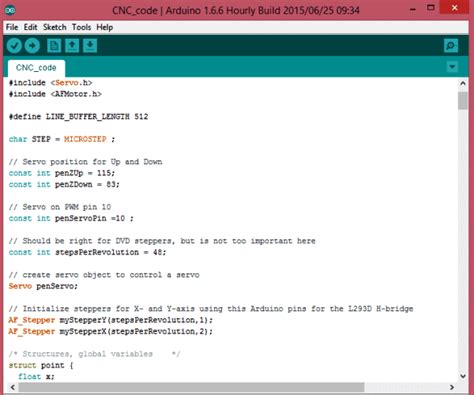
Task: Save sketch using the down-arrow icon
Action: 90,46
